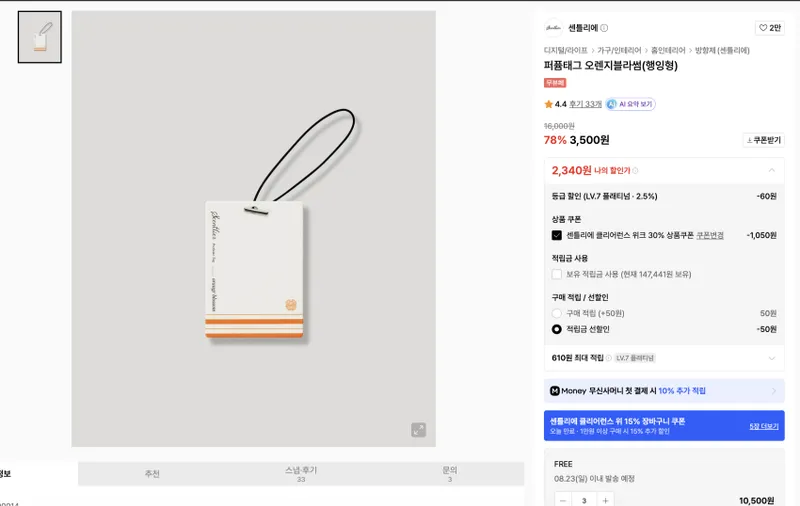
Task: Click the 쿠폰받기 button
Action: point(763,140)
